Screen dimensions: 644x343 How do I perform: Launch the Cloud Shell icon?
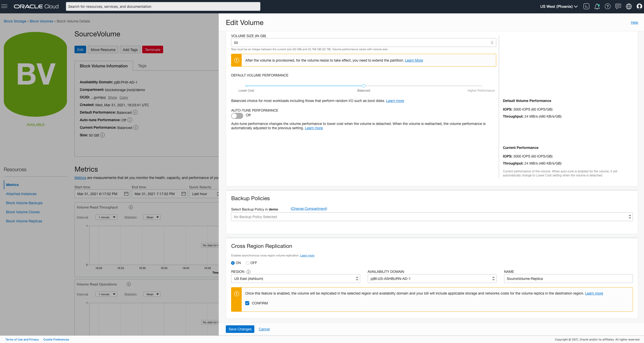click(x=586, y=7)
